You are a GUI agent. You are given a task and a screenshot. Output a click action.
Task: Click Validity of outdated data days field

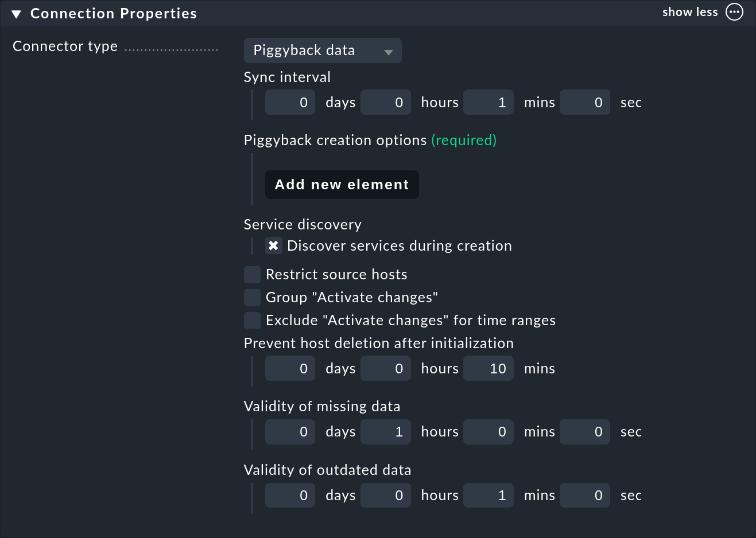(290, 495)
